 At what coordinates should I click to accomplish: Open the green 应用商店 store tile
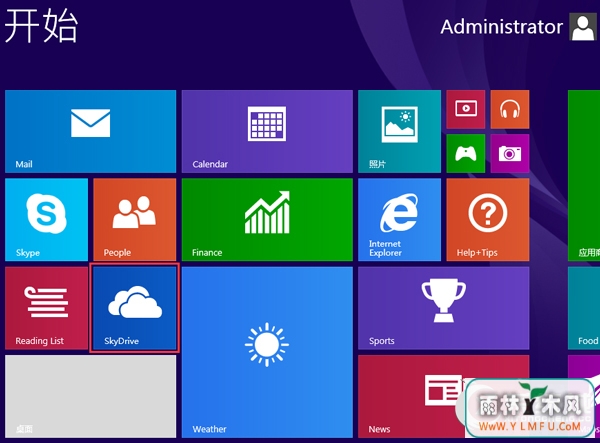click(584, 176)
